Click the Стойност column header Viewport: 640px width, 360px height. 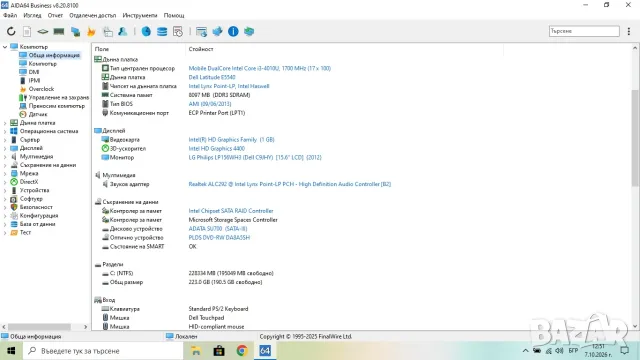(x=201, y=49)
